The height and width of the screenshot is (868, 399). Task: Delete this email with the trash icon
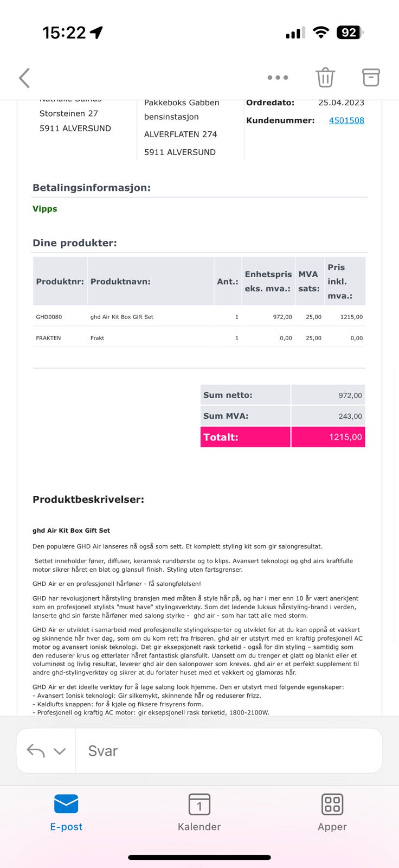(x=325, y=78)
